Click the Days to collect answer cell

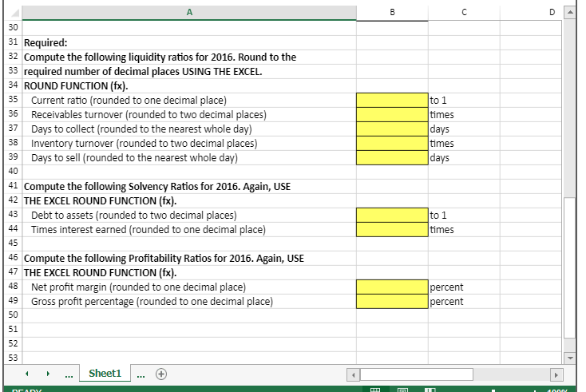coord(392,129)
